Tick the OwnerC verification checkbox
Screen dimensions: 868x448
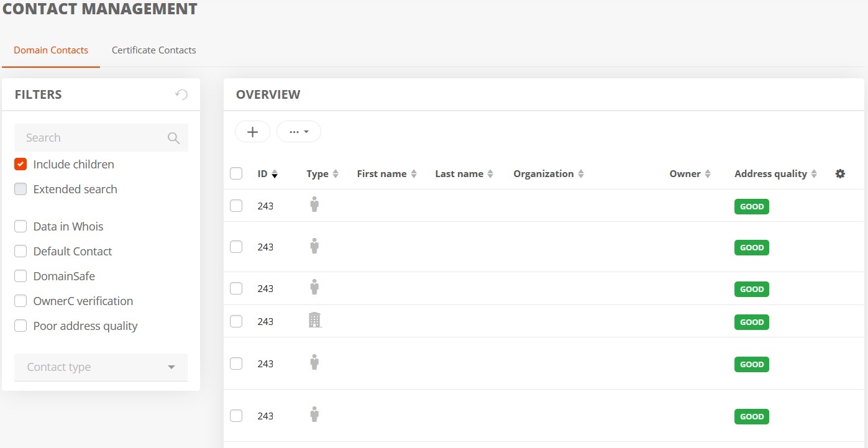(x=21, y=301)
